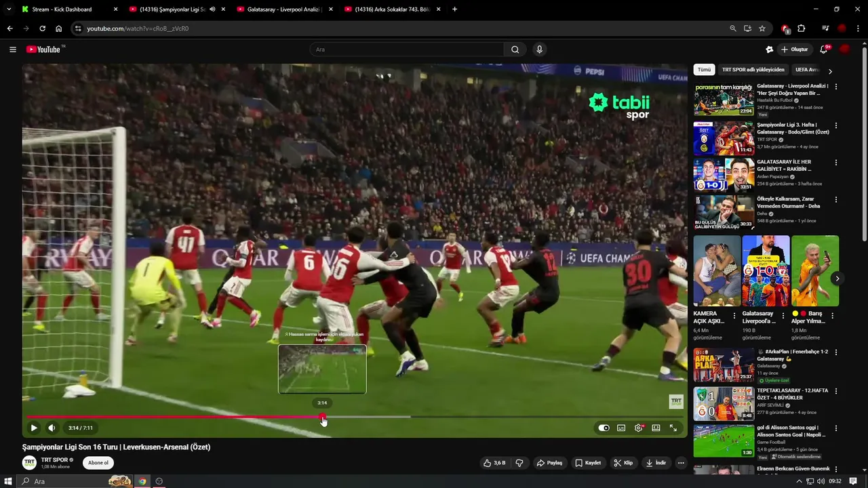Click the search magnifier button

[x=515, y=49]
